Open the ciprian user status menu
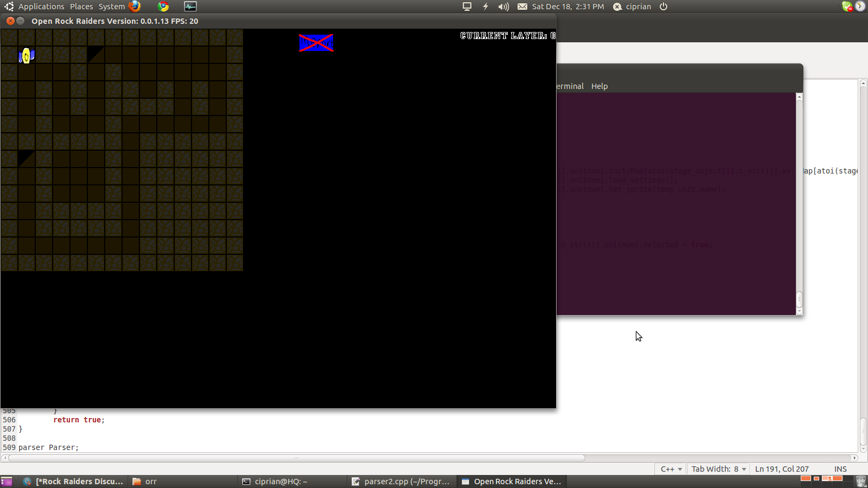 point(632,7)
